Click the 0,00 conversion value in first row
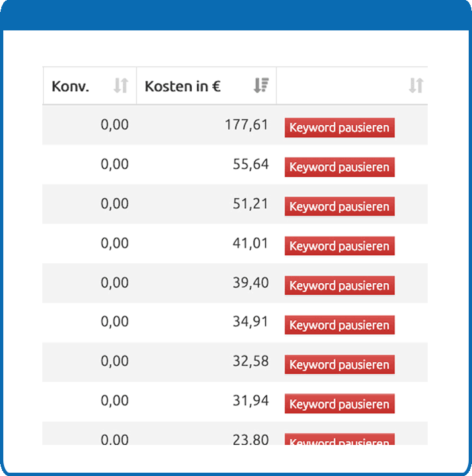 [115, 125]
